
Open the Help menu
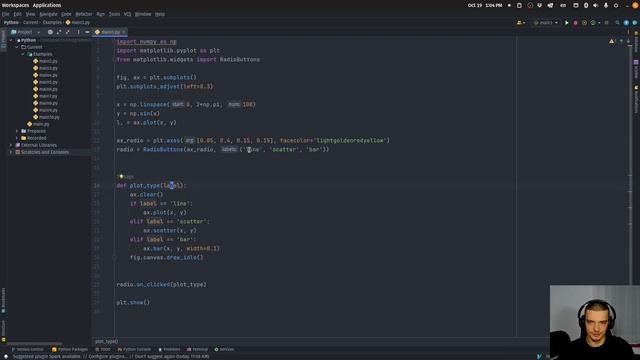pyautogui.click(x=160, y=14)
